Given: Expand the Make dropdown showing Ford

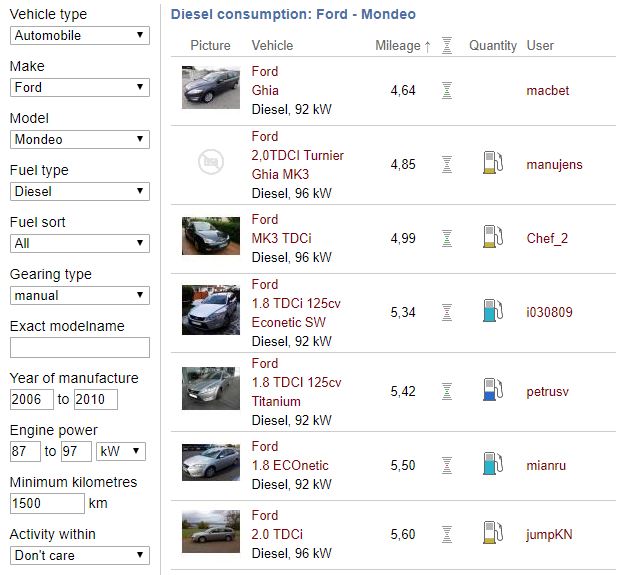Looking at the screenshot, I should pyautogui.click(x=80, y=87).
